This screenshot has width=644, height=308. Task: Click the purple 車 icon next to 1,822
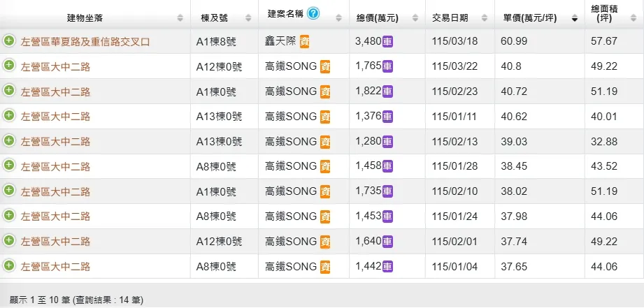[387, 91]
